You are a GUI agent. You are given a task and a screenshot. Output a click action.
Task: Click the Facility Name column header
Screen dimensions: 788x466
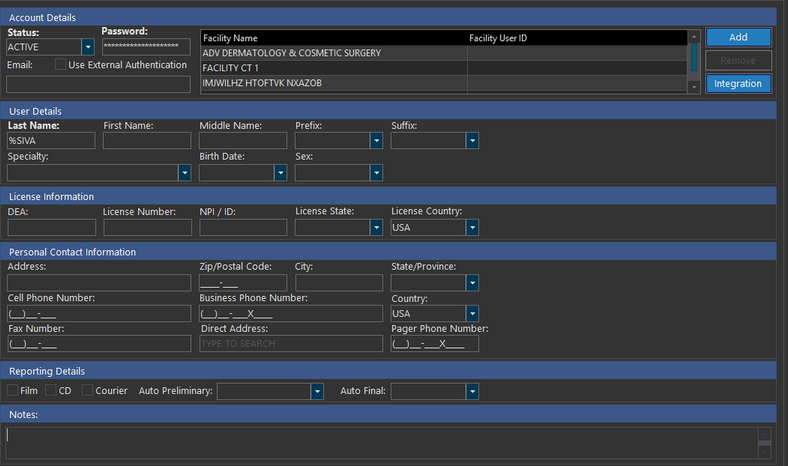(333, 38)
